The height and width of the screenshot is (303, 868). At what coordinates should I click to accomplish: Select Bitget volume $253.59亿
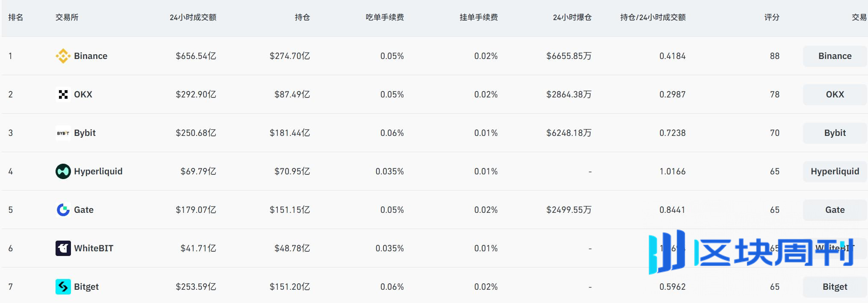(x=196, y=287)
